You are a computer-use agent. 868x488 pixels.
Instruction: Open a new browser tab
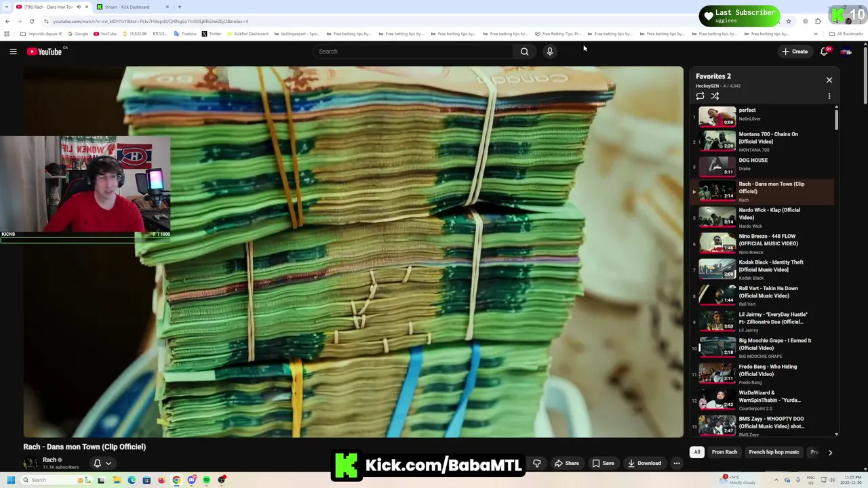(179, 7)
